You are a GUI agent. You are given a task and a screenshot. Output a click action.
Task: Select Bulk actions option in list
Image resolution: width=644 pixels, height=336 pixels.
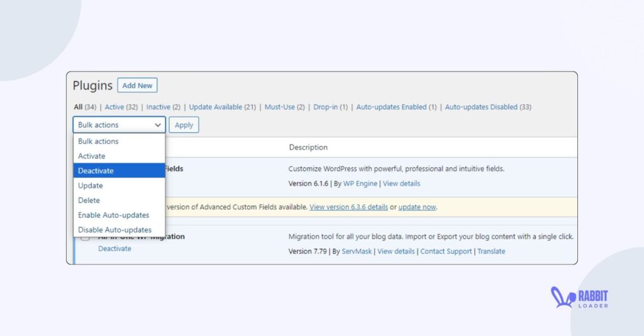[119, 141]
